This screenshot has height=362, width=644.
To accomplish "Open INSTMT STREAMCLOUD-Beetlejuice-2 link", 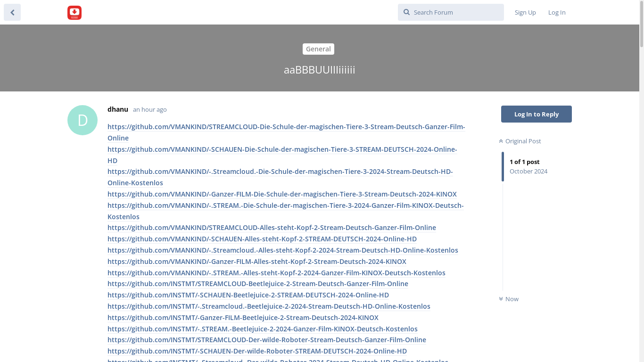I will click(x=258, y=284).
